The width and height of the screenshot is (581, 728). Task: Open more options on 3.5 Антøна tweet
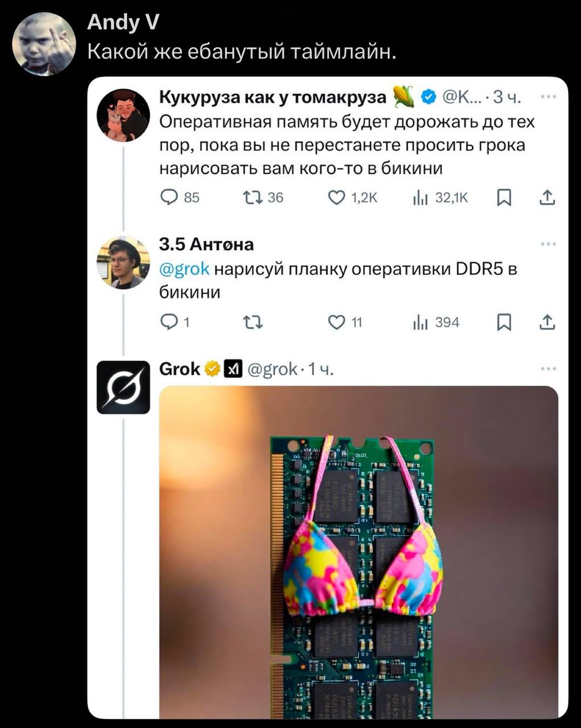(x=548, y=244)
